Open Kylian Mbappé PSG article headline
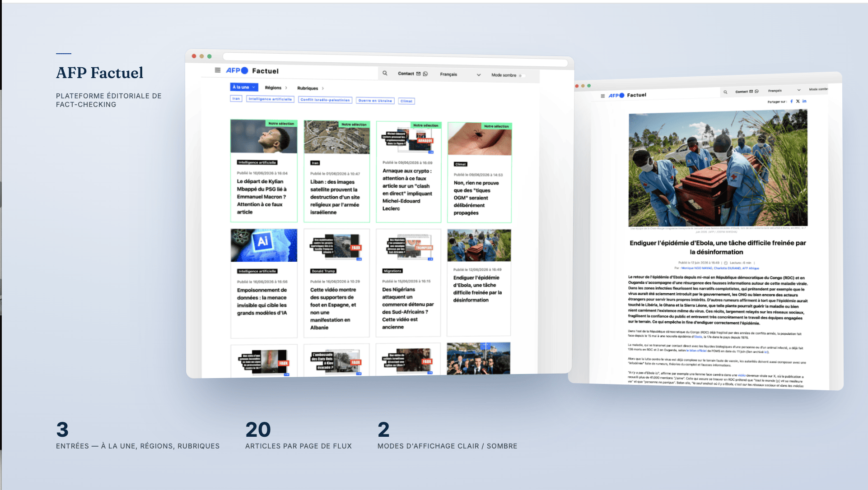This screenshot has width=868, height=490. 261,197
